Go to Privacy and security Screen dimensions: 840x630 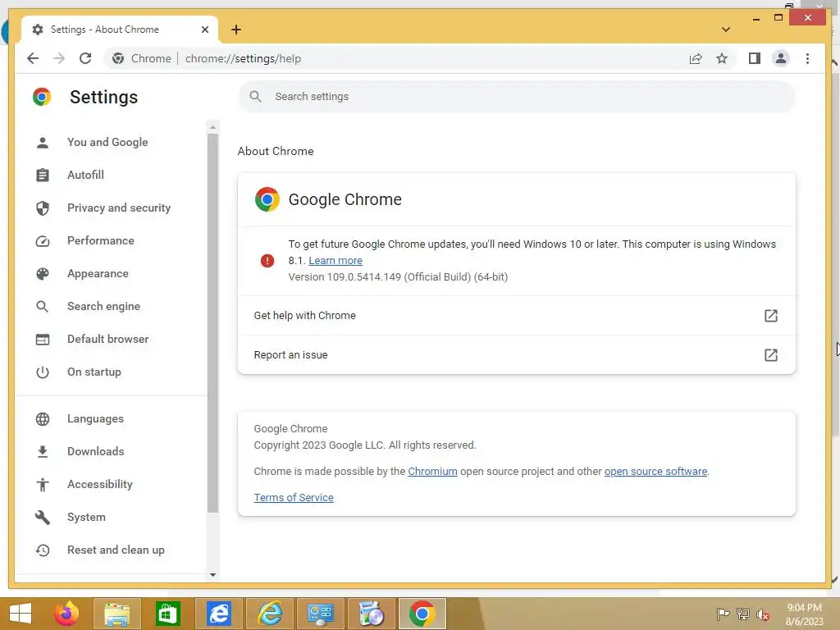tap(119, 208)
